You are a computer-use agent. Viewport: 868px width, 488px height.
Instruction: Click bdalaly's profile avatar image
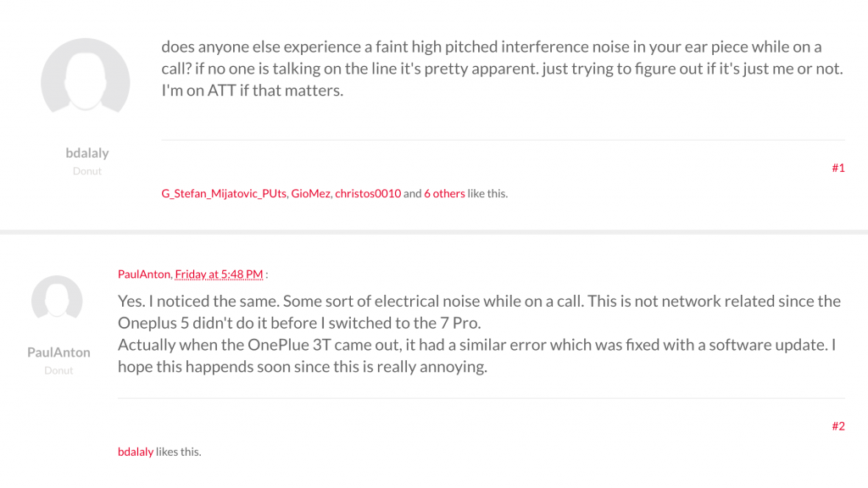pyautogui.click(x=86, y=82)
